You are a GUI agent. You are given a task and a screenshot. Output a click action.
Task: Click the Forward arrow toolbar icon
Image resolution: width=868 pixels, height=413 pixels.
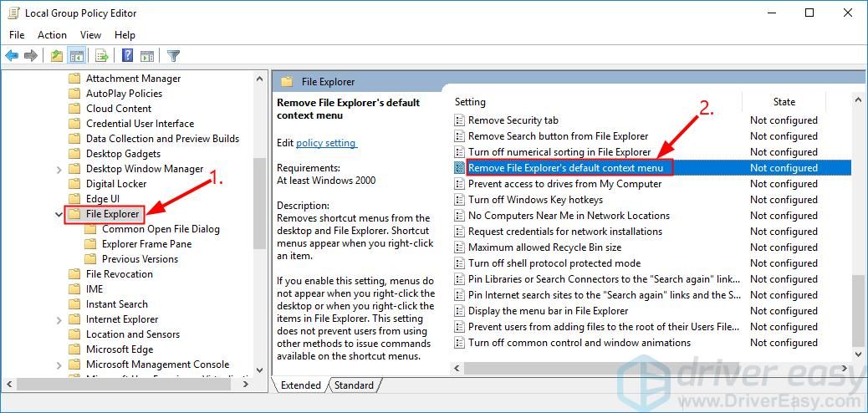point(31,56)
